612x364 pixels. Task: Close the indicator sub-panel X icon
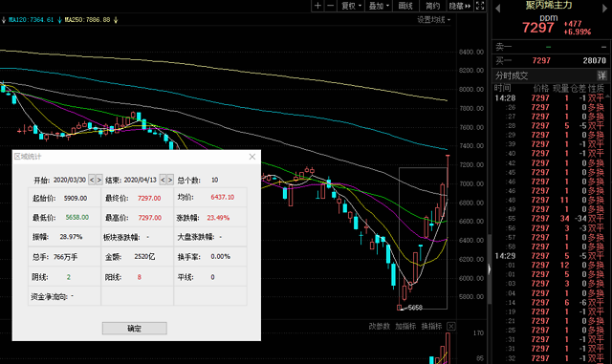pos(450,326)
